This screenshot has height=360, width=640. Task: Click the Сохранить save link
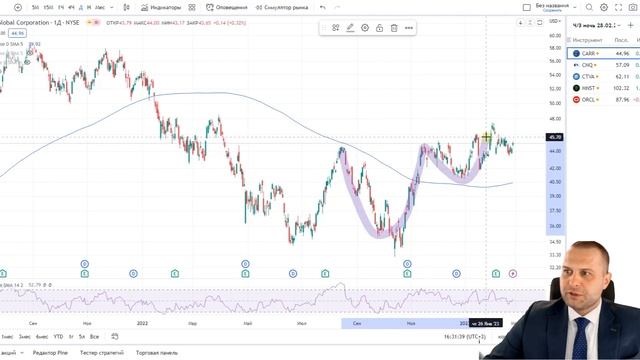click(x=552, y=10)
